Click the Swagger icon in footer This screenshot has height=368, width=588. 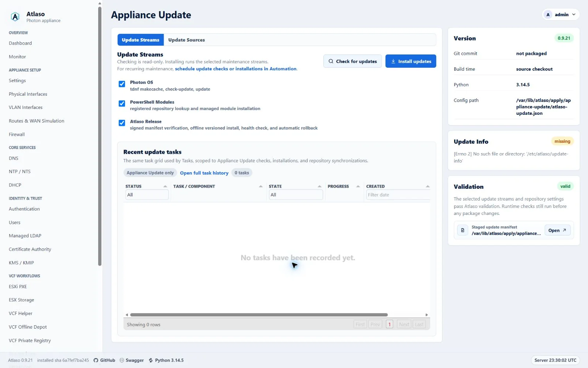(122, 360)
